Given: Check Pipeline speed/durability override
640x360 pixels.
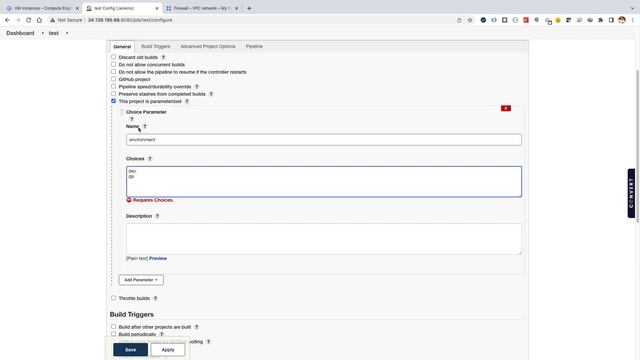Looking at the screenshot, I should [x=113, y=87].
